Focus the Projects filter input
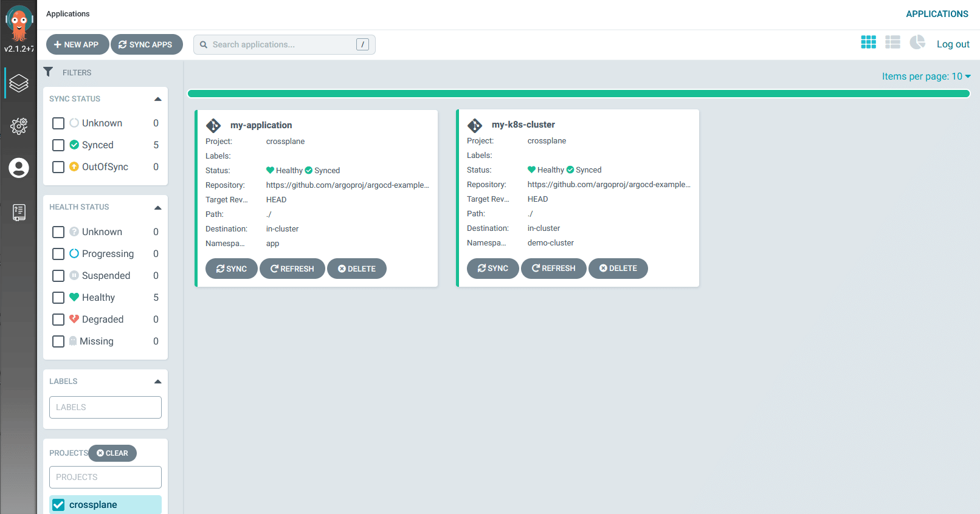The height and width of the screenshot is (514, 980). (105, 477)
